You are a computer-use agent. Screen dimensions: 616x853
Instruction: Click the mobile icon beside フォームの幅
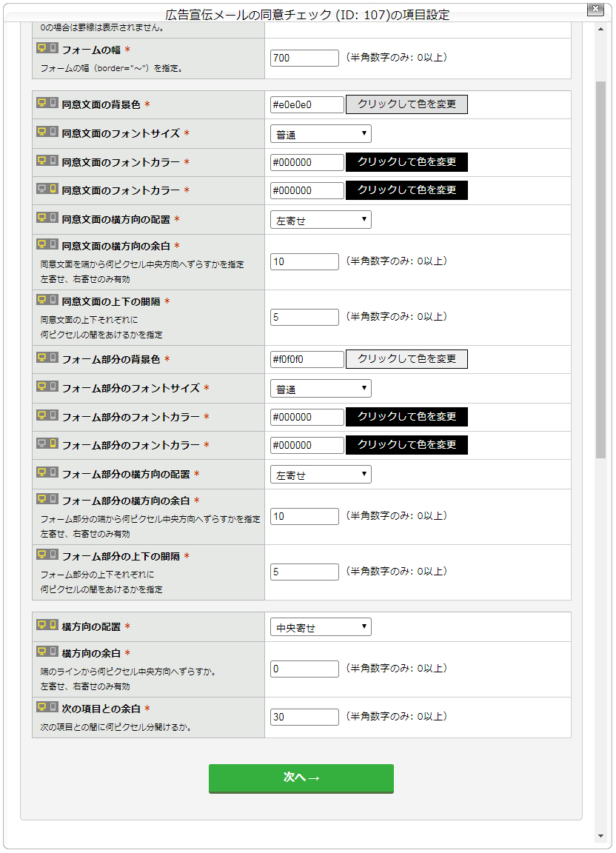(53, 48)
